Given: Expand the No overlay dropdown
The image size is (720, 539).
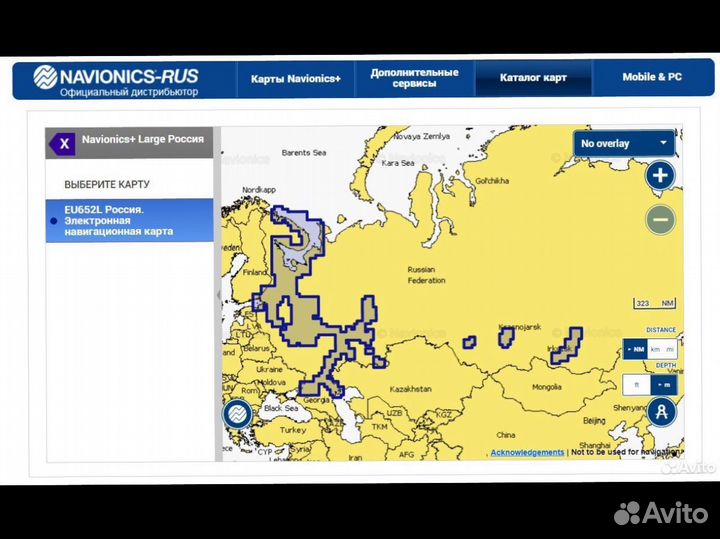Looking at the screenshot, I should 624,143.
